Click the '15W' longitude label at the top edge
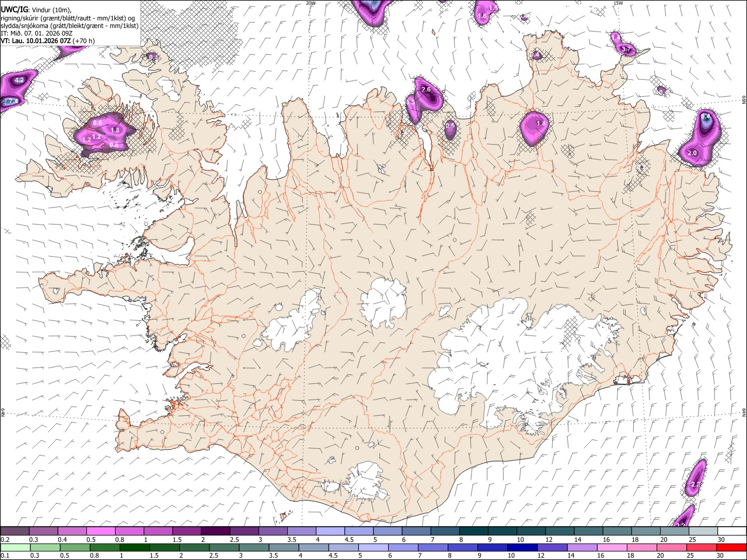The height and width of the screenshot is (560, 747). [618, 3]
